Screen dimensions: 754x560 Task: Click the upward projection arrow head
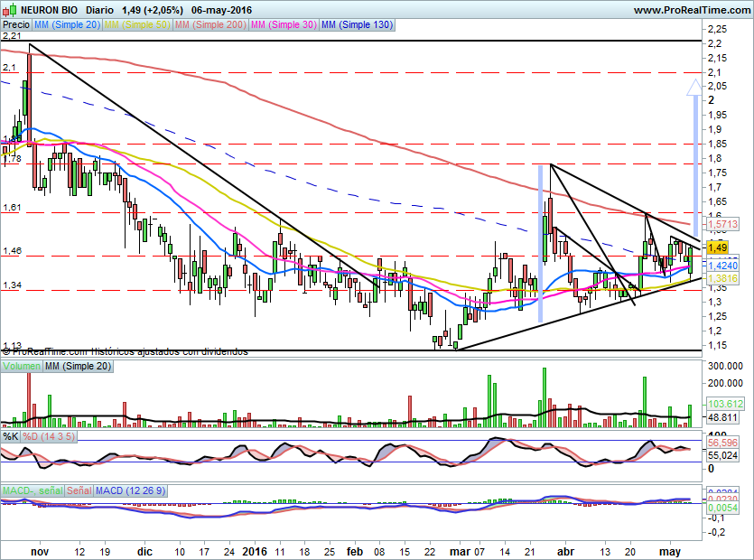[693, 87]
